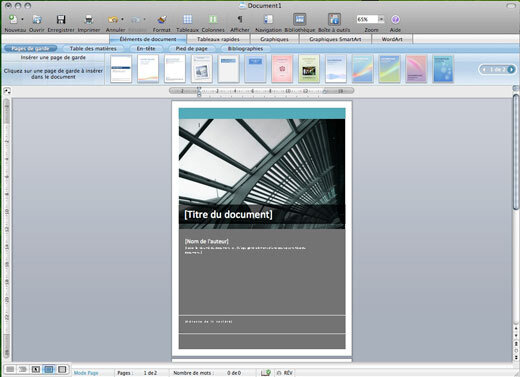Image resolution: width=520 pixels, height=377 pixels.
Task: Switch to Notebook layout view button
Action: (x=62, y=369)
